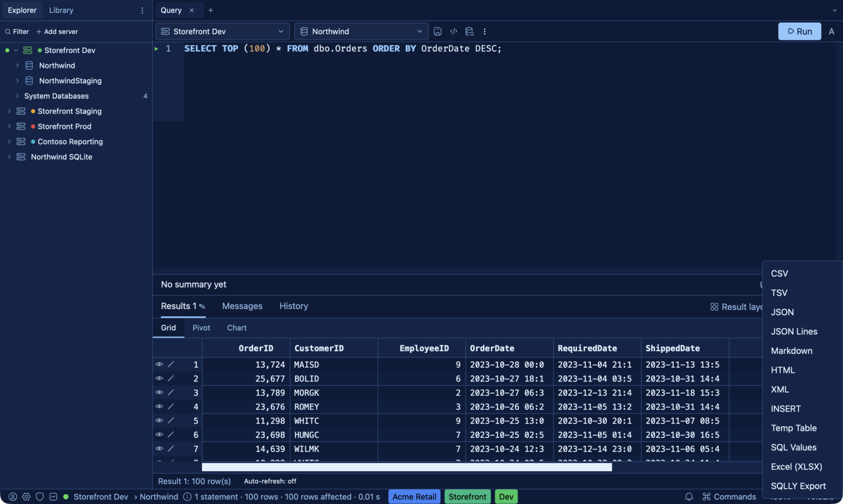This screenshot has height=504, width=843.
Task: Click the save query icon in the toolbar
Action: [x=437, y=32]
